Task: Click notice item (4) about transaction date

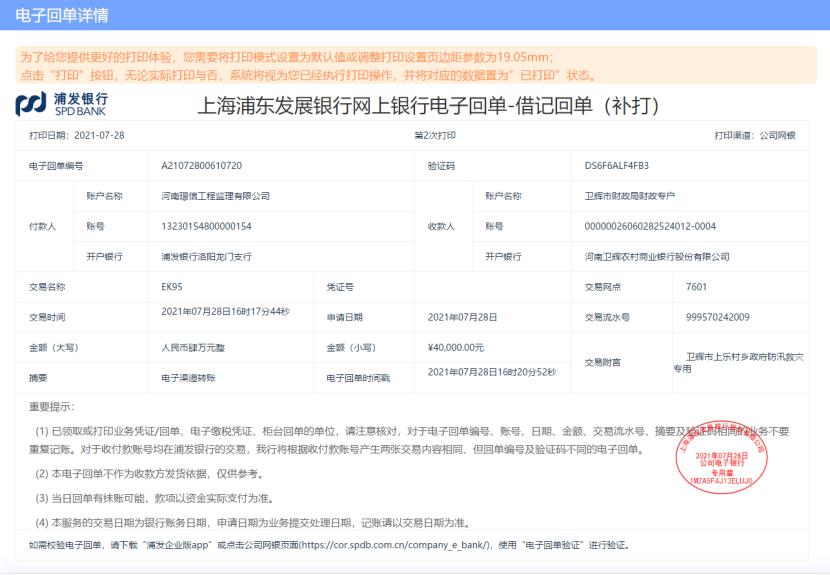Action: [253, 523]
